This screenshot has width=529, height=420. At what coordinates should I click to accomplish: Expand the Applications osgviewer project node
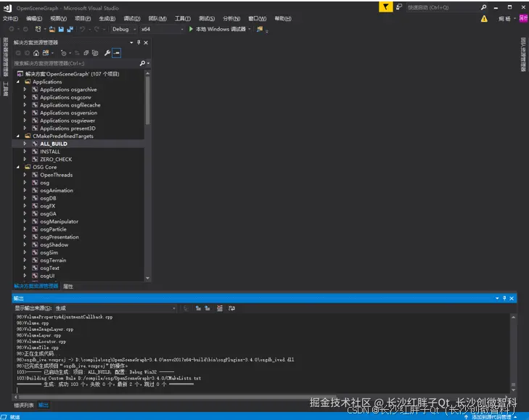25,120
